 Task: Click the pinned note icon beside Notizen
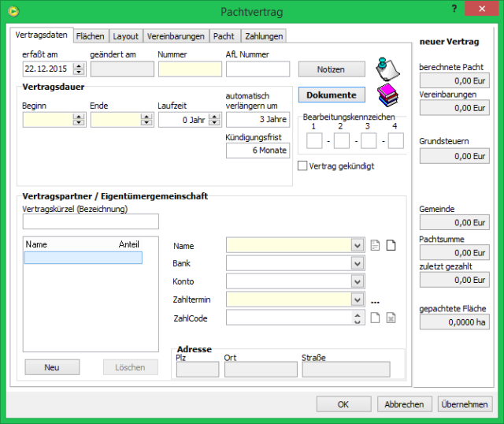pos(387,69)
